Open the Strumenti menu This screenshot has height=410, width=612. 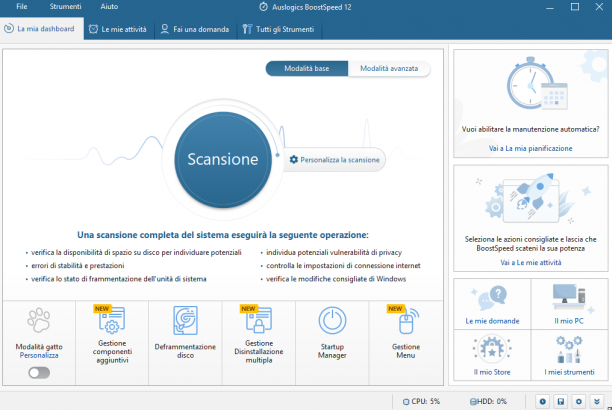(x=66, y=7)
